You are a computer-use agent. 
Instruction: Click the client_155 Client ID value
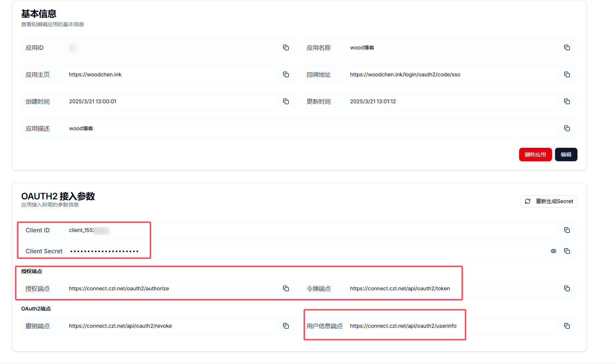(89, 230)
